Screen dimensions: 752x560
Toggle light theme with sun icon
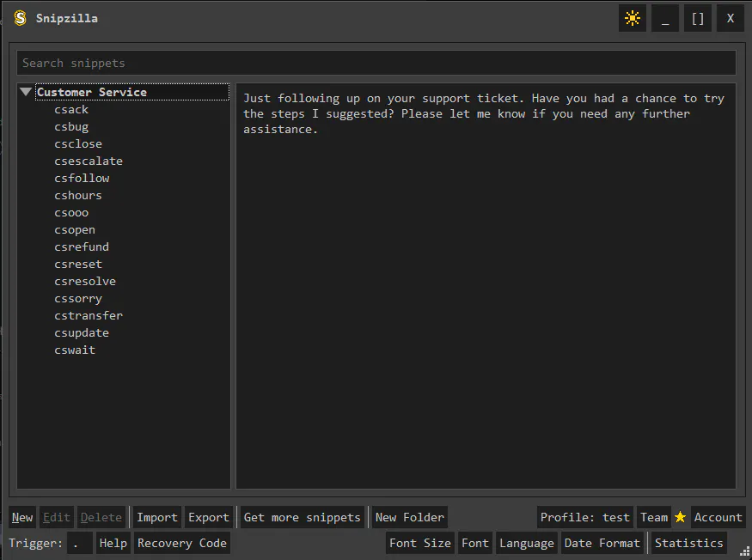click(x=632, y=18)
